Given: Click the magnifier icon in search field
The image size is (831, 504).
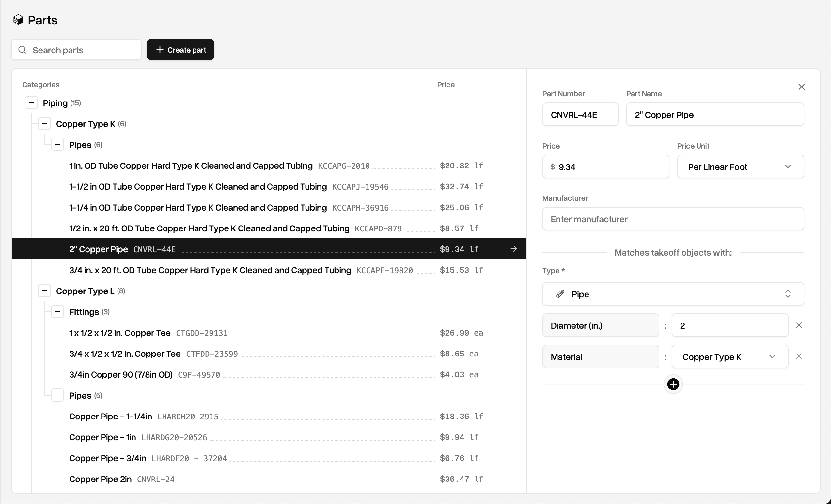Looking at the screenshot, I should (22, 50).
